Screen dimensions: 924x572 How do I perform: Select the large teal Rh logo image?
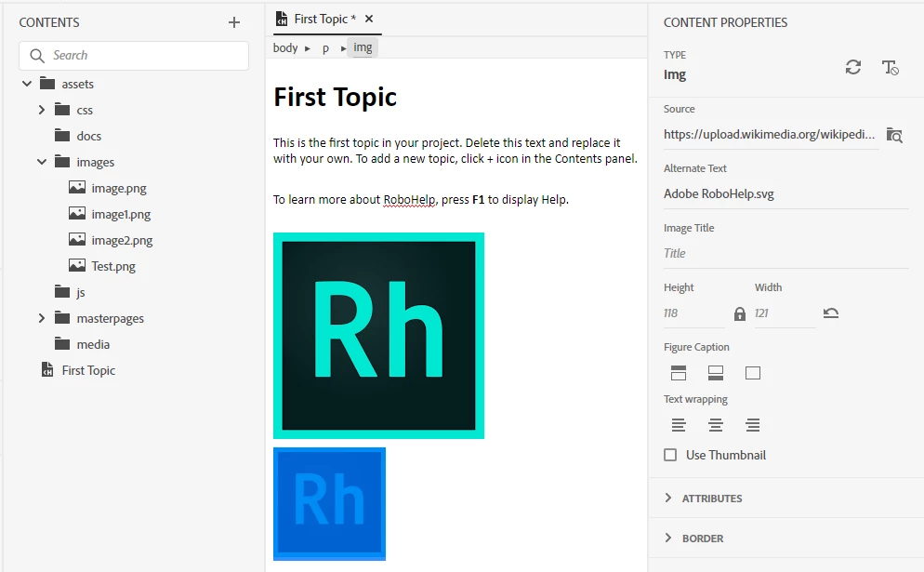(x=378, y=336)
